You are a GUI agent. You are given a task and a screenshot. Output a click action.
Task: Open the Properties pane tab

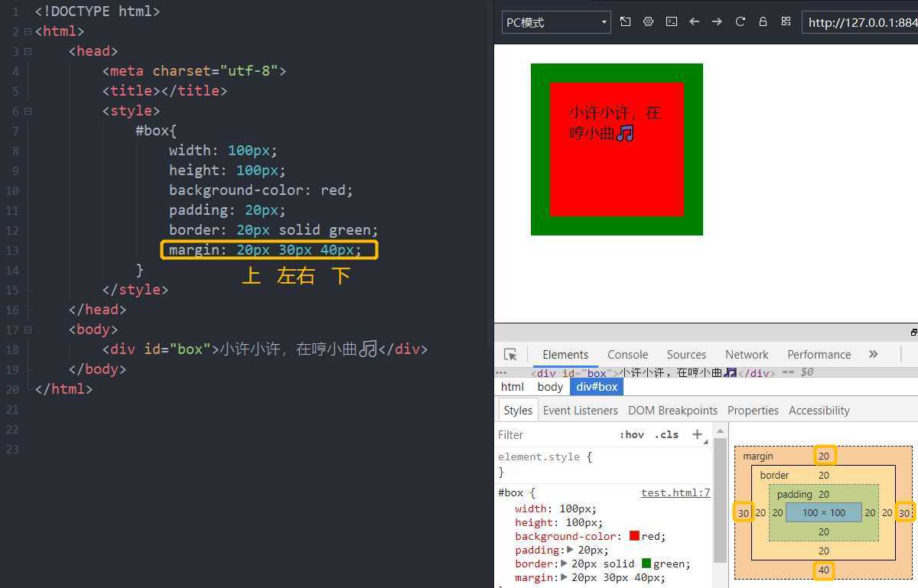pyautogui.click(x=753, y=411)
